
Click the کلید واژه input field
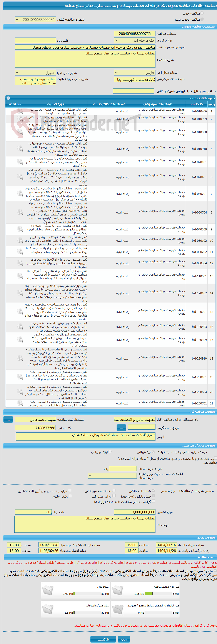[35, 40]
